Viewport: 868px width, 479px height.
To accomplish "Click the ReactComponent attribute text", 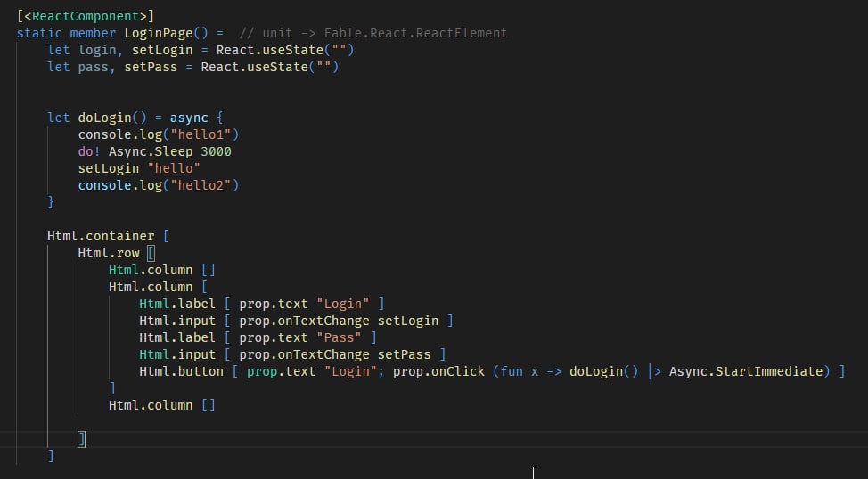I will pyautogui.click(x=86, y=16).
